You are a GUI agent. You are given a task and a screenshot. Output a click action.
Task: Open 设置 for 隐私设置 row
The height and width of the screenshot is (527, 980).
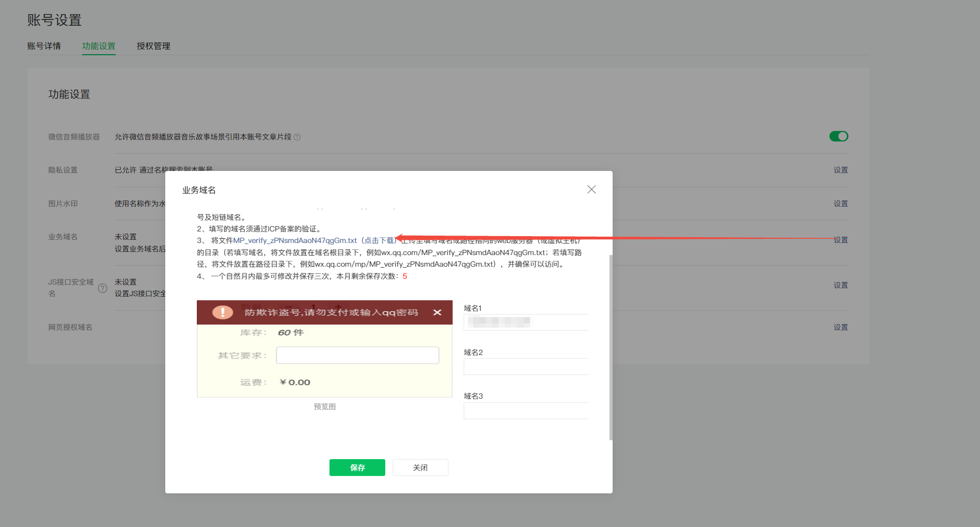point(841,170)
